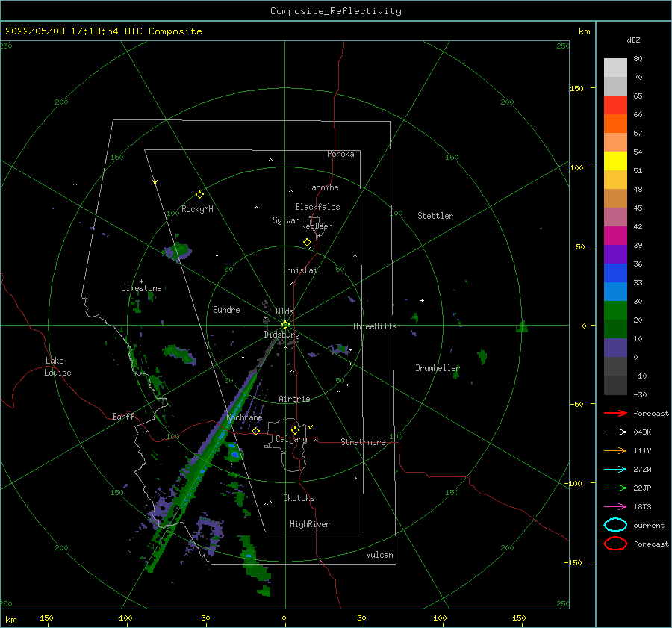Click the dBZ legend heading
This screenshot has height=628, width=672.
tap(633, 40)
